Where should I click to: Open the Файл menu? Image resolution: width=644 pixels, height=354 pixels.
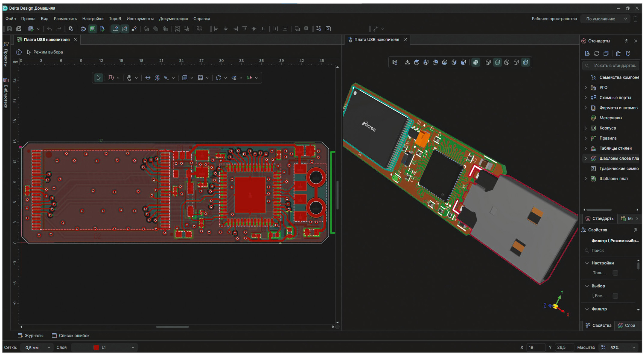10,19
